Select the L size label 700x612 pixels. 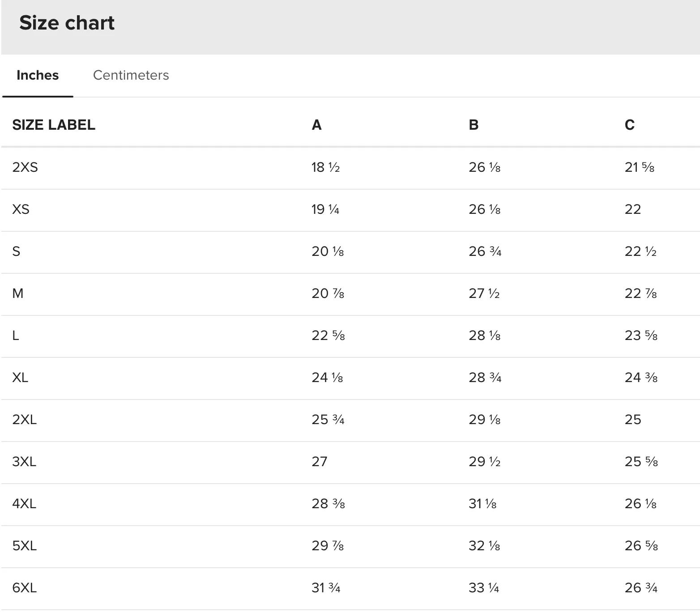pos(16,336)
